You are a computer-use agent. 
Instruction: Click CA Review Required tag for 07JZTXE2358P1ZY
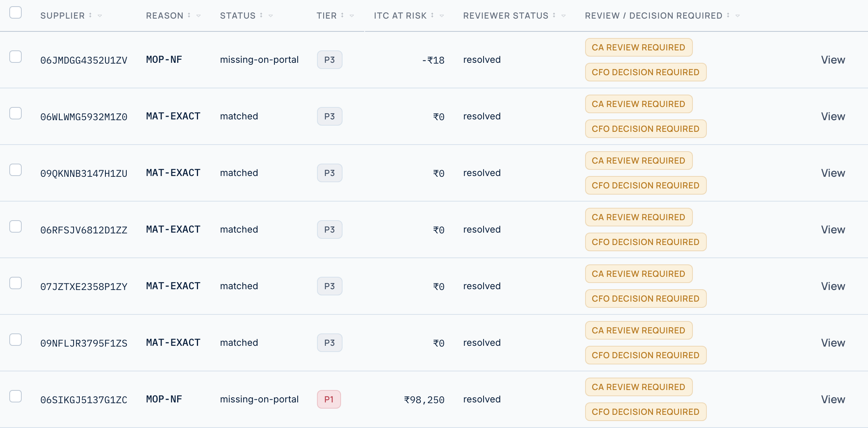point(639,274)
